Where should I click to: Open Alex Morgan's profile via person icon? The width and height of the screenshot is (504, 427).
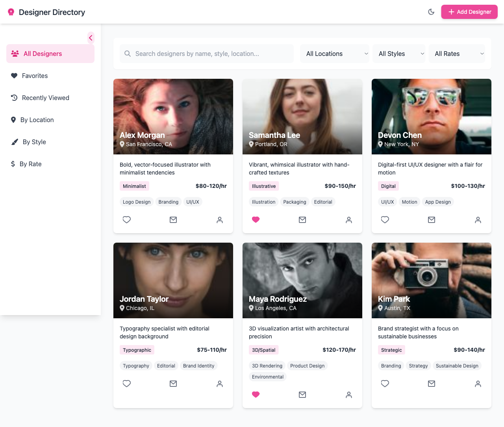tap(219, 220)
